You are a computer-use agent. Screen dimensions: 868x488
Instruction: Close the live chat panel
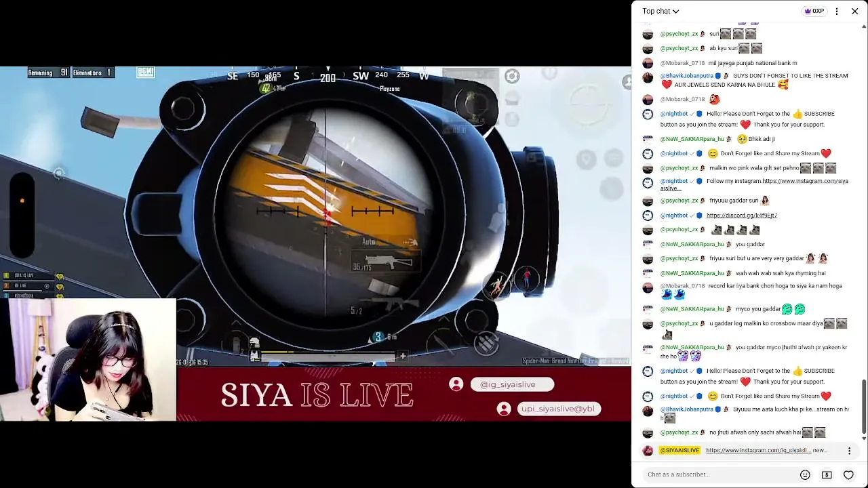[x=855, y=11]
